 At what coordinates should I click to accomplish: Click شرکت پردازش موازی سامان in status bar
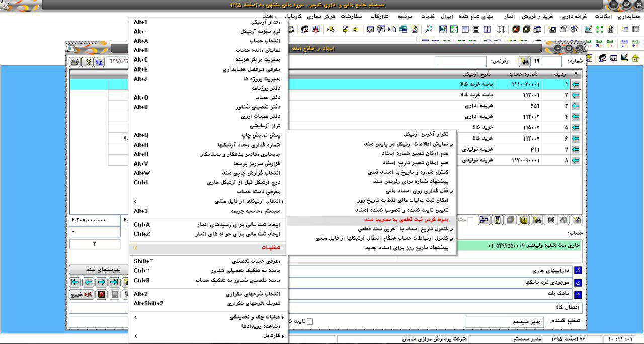(x=435, y=339)
